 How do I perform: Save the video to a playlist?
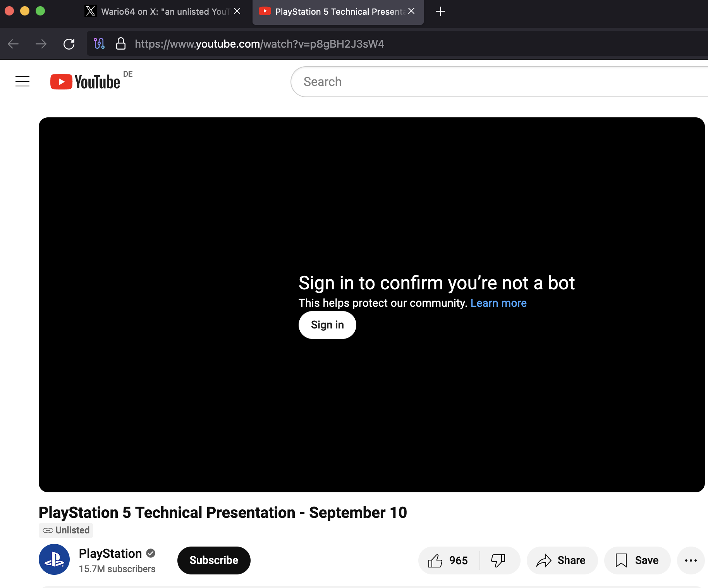[x=637, y=560]
